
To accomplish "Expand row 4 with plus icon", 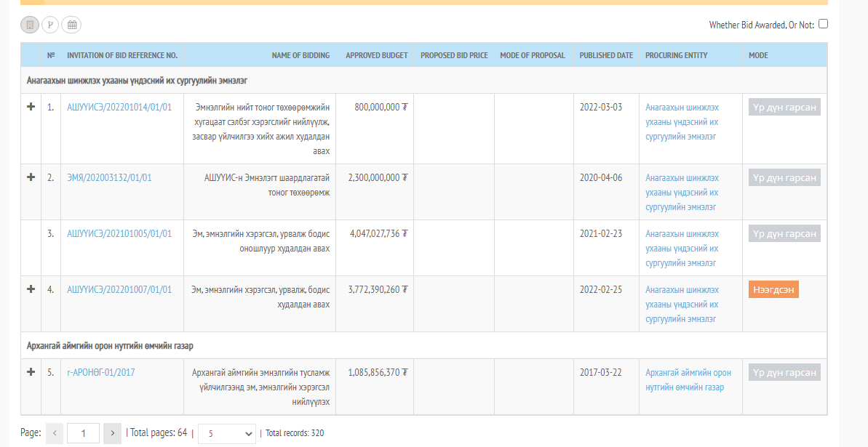I will 31,289.
